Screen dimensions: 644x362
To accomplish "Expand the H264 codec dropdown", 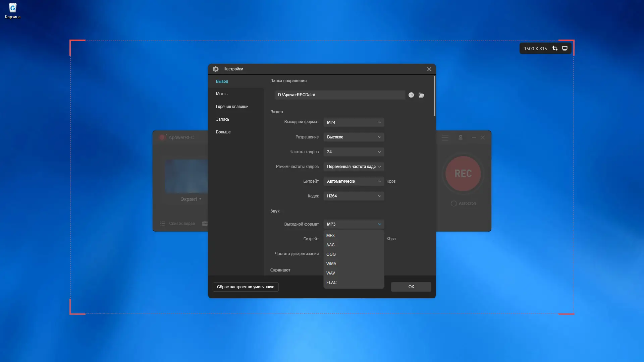I will [354, 196].
